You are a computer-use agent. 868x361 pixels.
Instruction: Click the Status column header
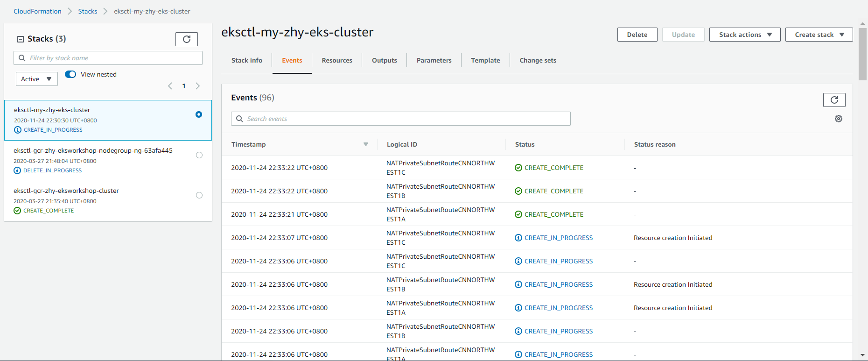pyautogui.click(x=525, y=144)
